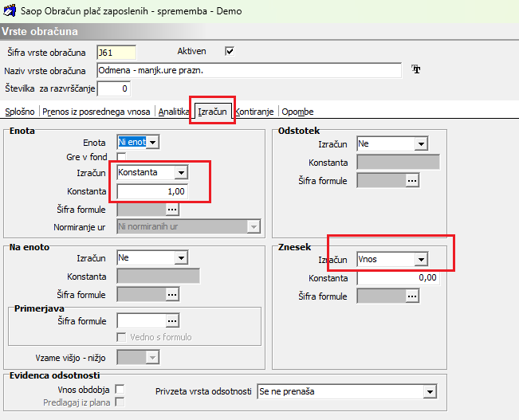The width and height of the screenshot is (519, 420).
Task: Click the Evidenca odsotnosti group label
Action: click(55, 375)
